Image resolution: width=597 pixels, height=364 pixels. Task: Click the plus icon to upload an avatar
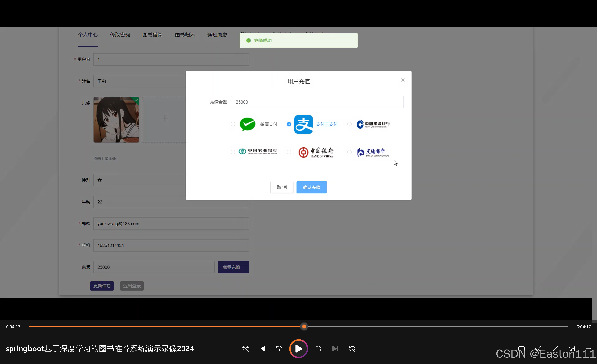coord(165,118)
